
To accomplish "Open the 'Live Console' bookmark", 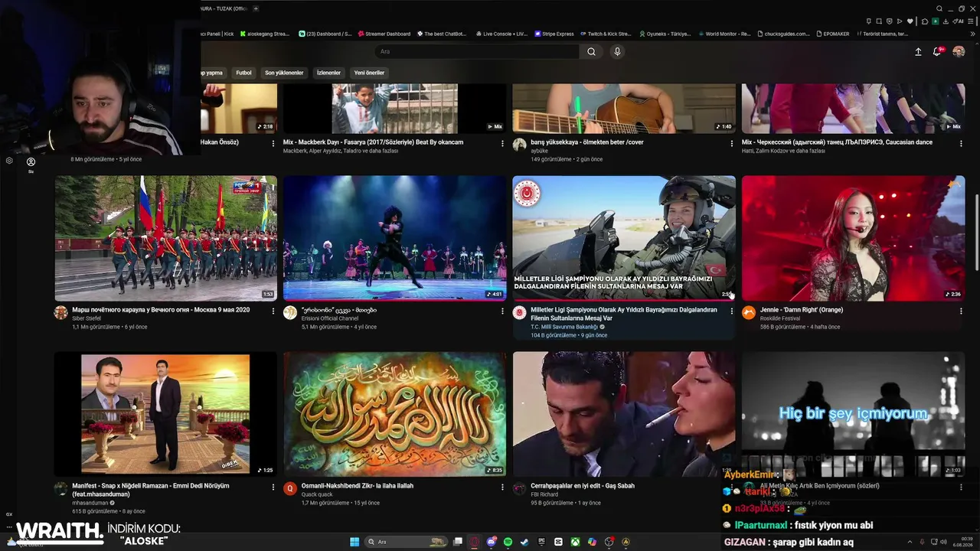I will click(501, 34).
